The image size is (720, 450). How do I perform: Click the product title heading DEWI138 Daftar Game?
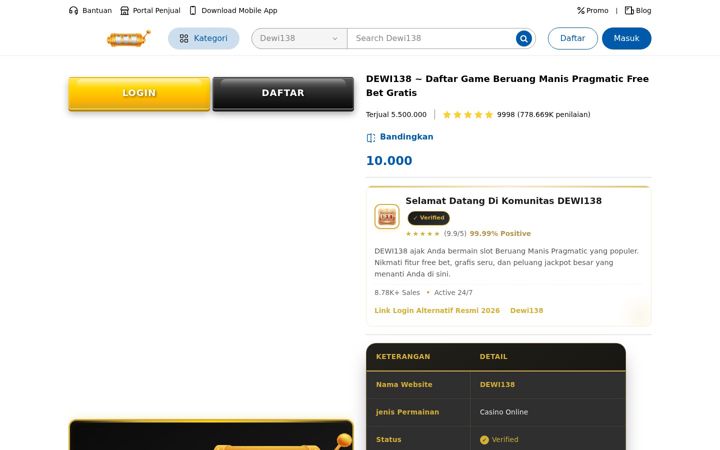tap(507, 86)
